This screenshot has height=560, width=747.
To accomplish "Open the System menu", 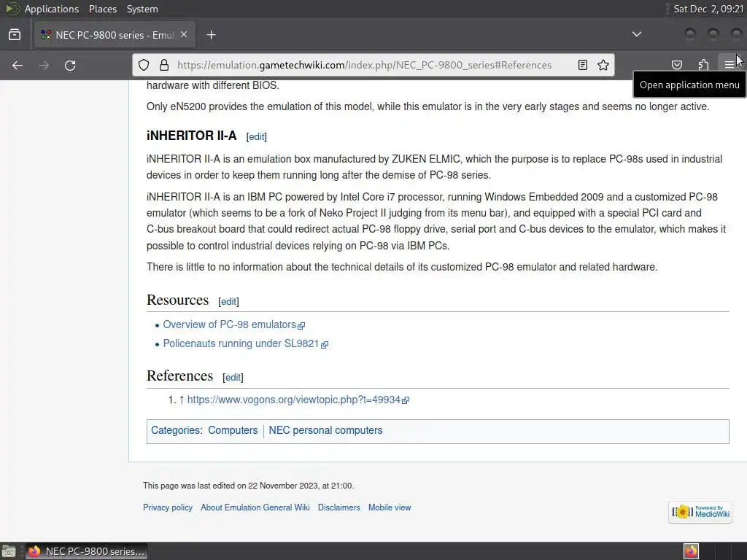I will pos(142,9).
